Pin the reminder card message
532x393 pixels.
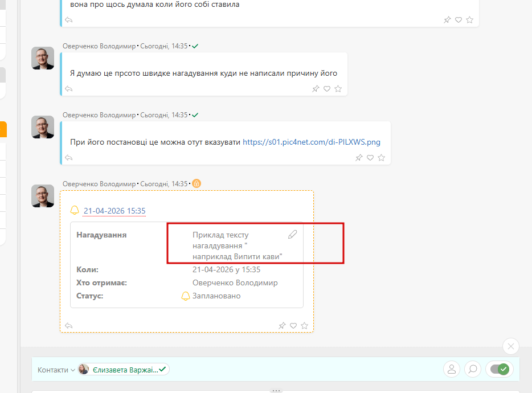(x=282, y=325)
